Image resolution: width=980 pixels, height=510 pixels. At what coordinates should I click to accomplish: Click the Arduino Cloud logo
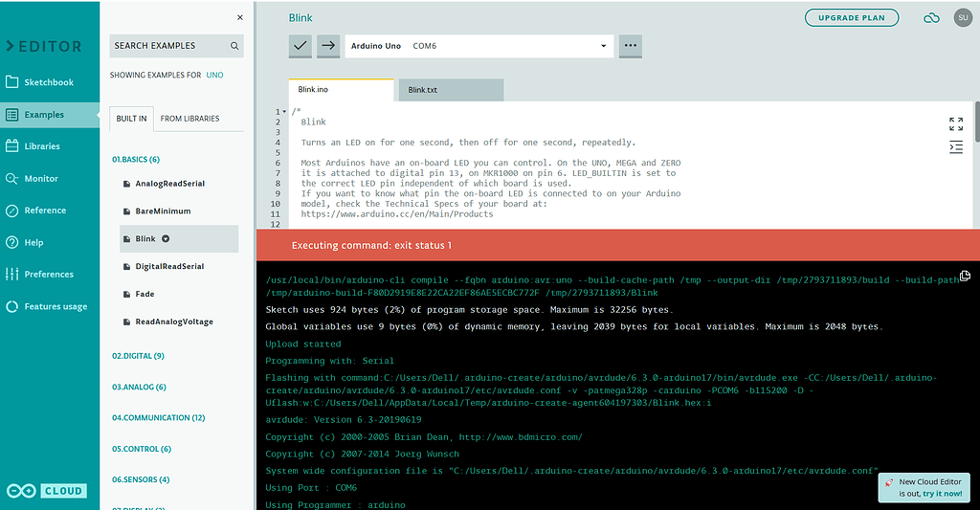[46, 491]
